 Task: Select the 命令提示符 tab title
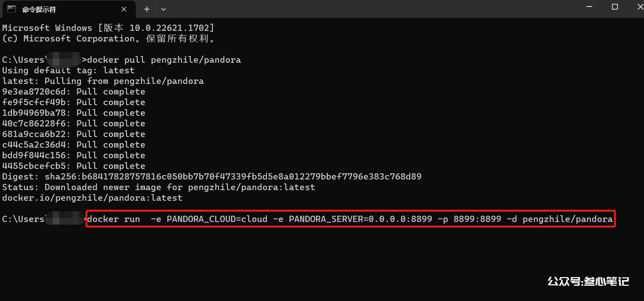click(39, 9)
